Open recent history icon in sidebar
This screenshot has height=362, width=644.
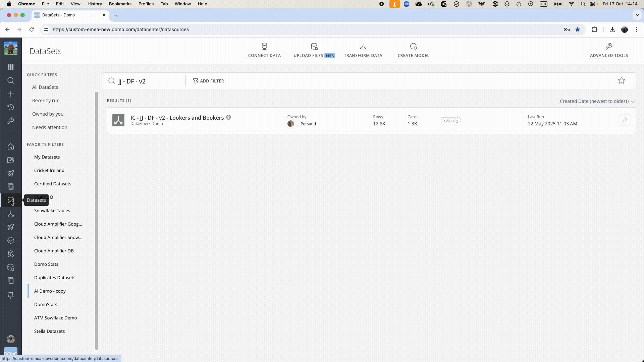click(x=11, y=107)
